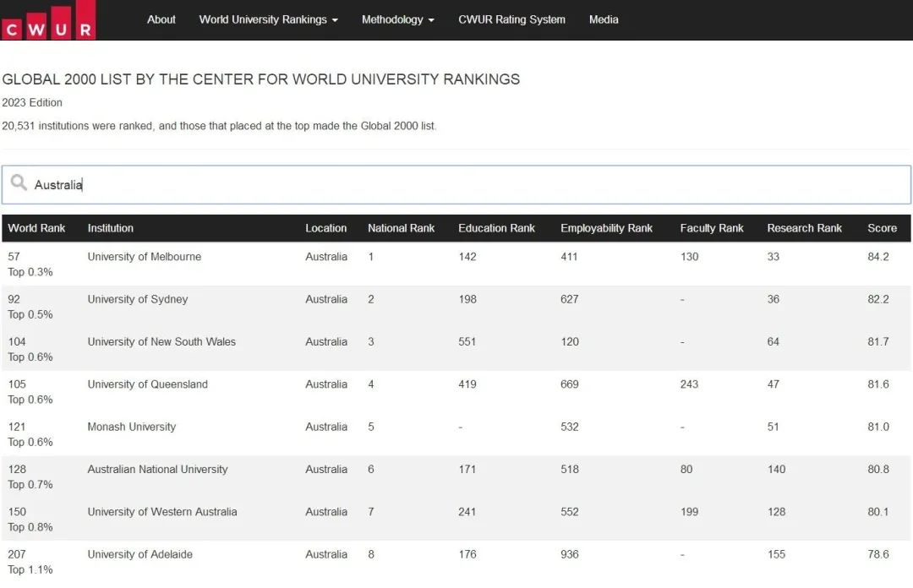Select the University of Melbourne entry
Viewport: 913px width, 588px height.
[x=145, y=257]
